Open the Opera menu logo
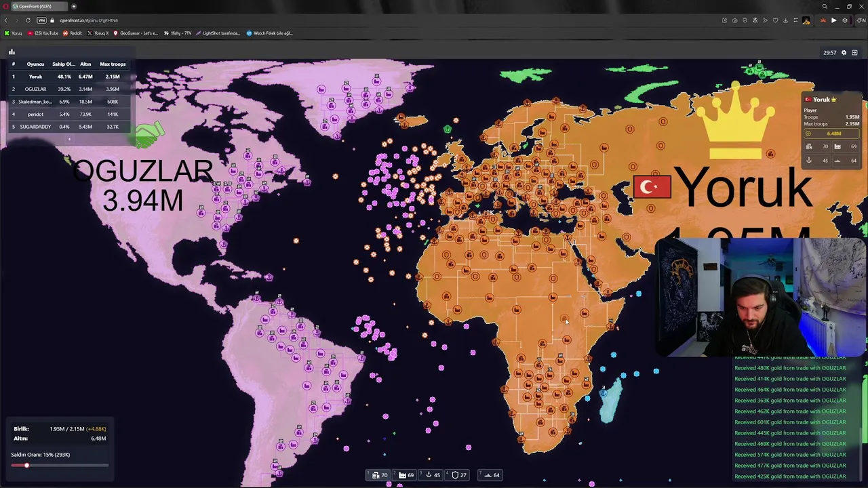The image size is (868, 488). 5,6
